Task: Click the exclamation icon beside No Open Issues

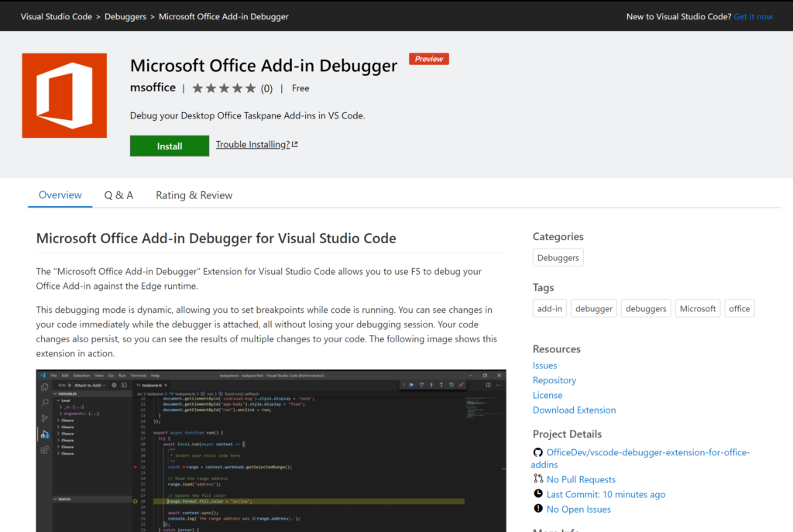Action: pyautogui.click(x=537, y=509)
